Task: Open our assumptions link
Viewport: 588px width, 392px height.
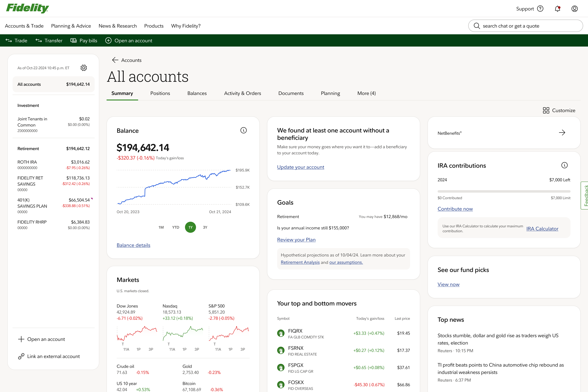Action: pos(346,262)
